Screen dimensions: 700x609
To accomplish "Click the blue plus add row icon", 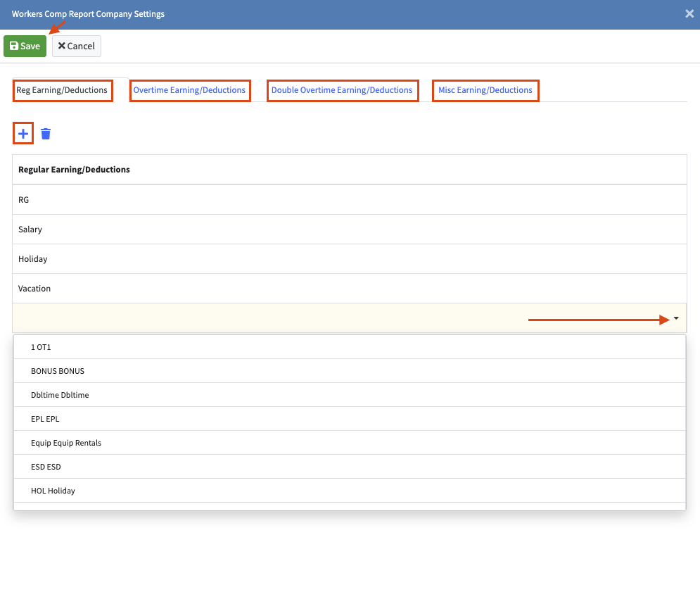I will [x=23, y=134].
